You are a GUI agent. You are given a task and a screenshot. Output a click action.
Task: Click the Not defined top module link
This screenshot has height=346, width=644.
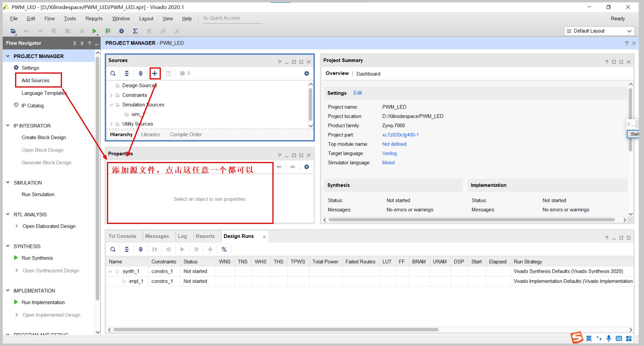[394, 144]
